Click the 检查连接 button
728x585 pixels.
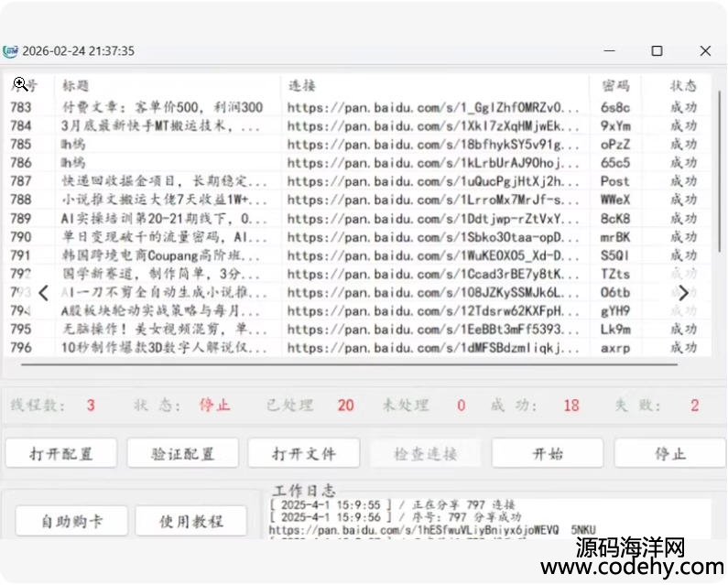426,453
